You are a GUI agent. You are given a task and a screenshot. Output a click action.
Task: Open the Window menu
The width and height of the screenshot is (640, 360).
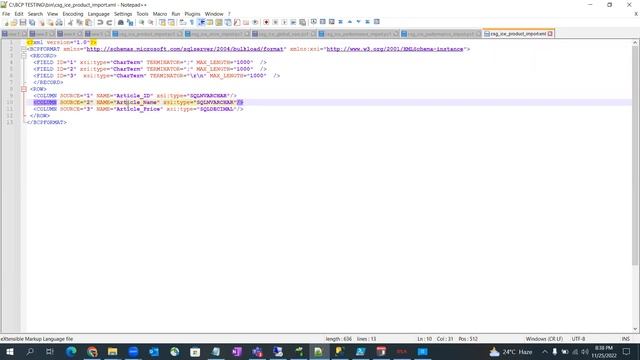214,14
